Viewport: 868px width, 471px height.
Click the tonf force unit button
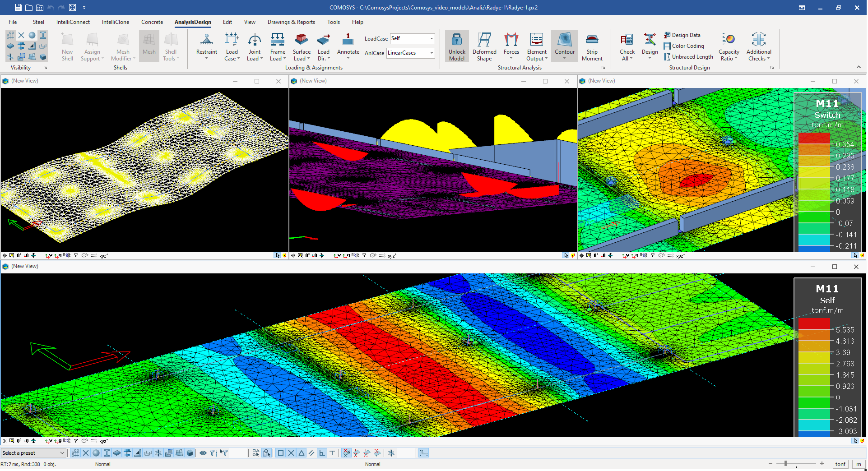pos(840,465)
